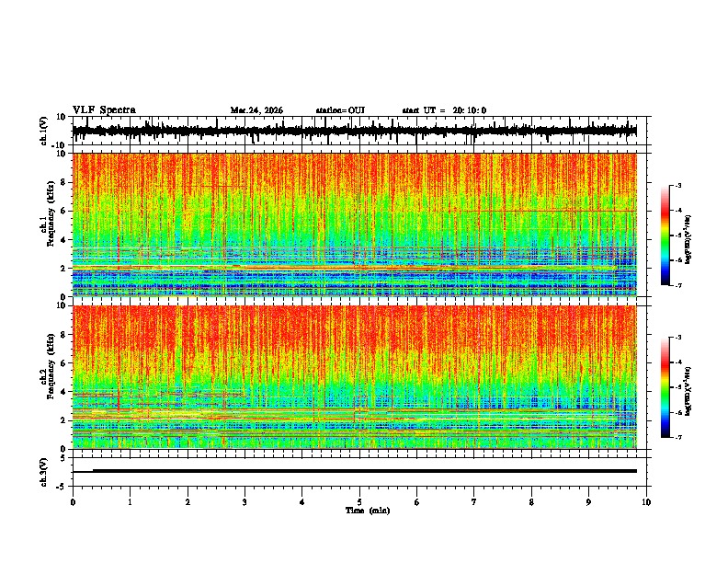Click time-axis tick label "3"

(245, 502)
